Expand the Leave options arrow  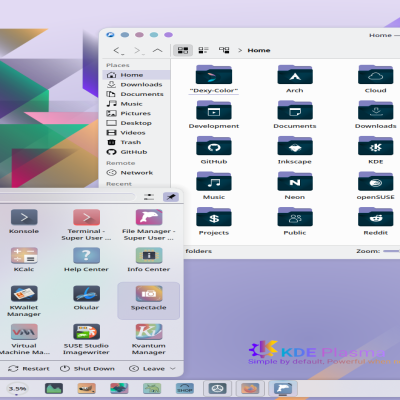click(173, 369)
